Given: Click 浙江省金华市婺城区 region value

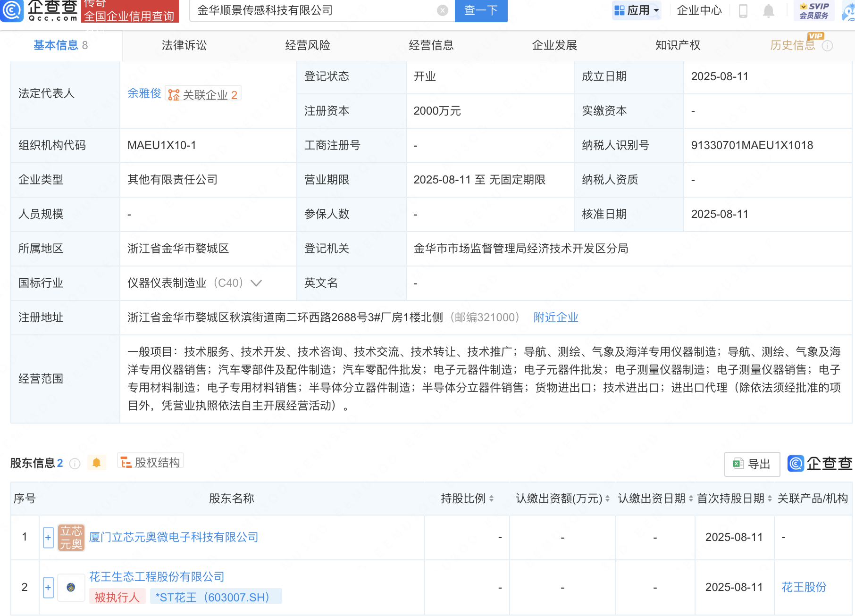Looking at the screenshot, I should coord(178,249).
